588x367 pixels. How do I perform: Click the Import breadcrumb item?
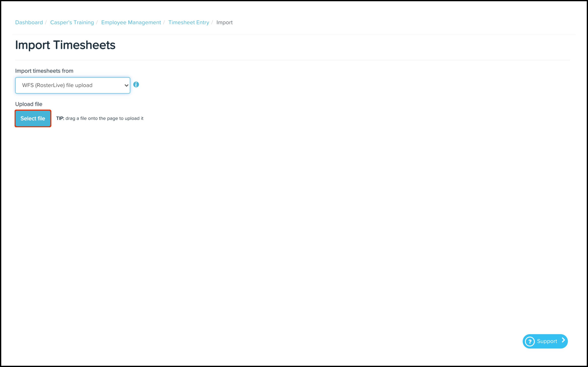pyautogui.click(x=224, y=22)
